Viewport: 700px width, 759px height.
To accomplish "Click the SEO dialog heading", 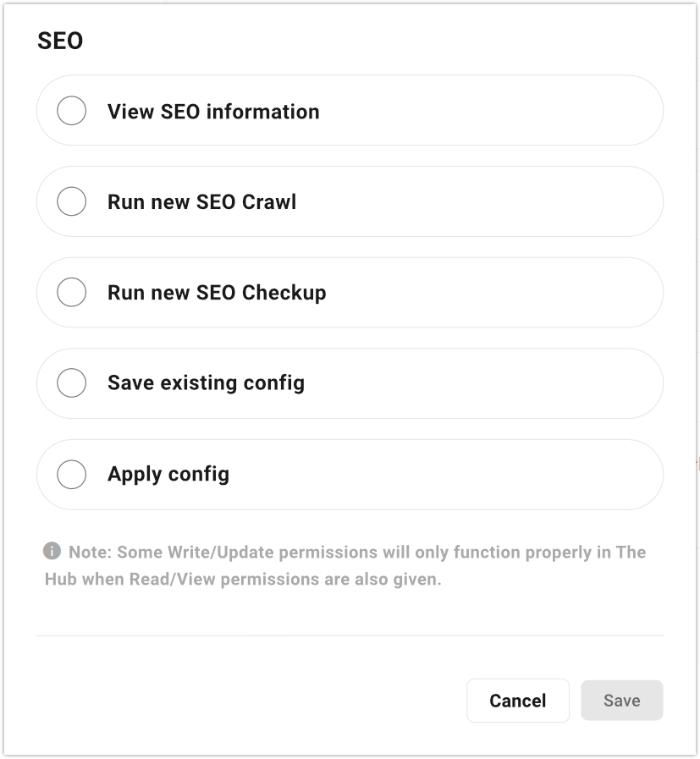I will (59, 41).
